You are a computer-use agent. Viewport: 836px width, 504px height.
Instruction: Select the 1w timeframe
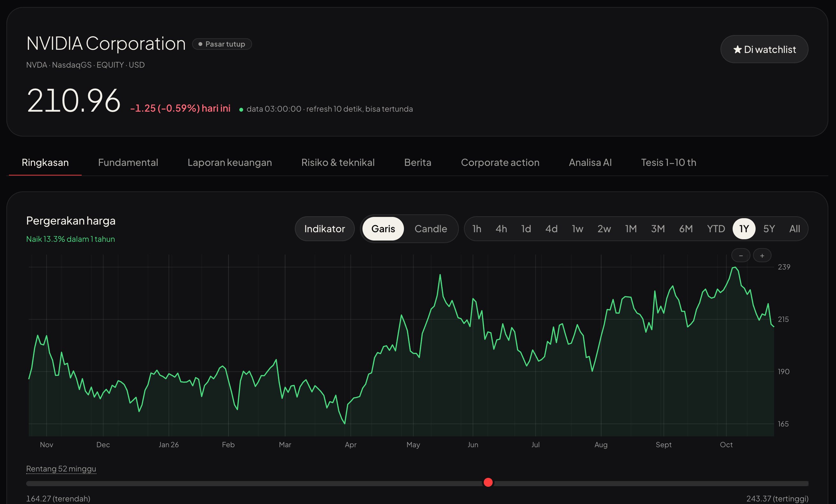coord(578,229)
